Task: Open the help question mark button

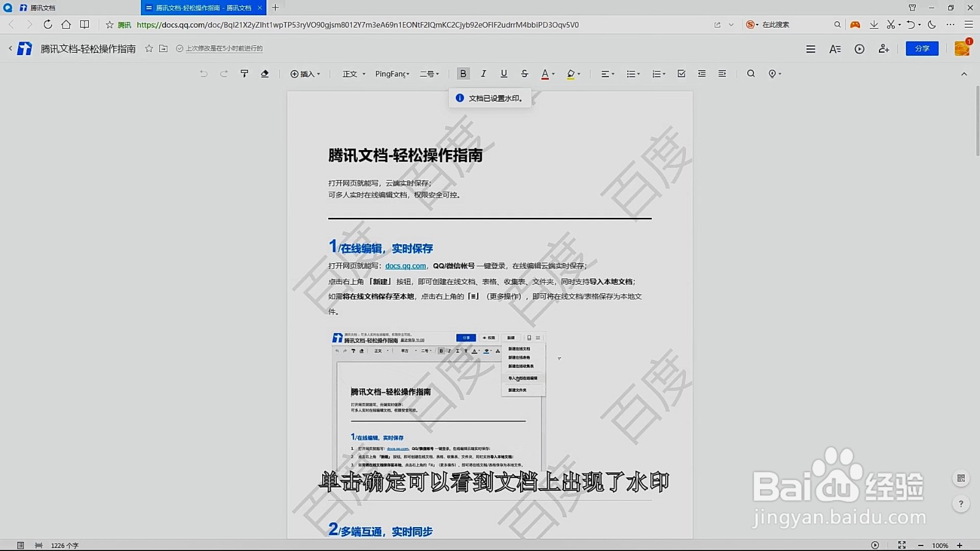Action: coord(961,504)
